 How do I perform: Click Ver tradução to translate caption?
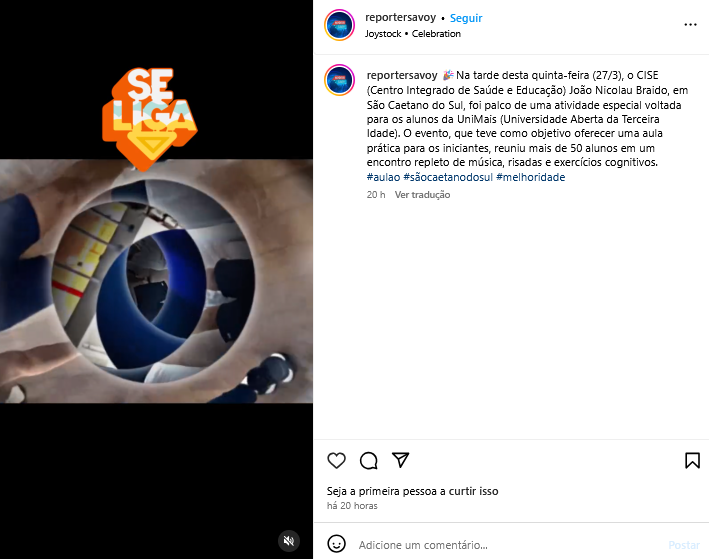point(422,194)
